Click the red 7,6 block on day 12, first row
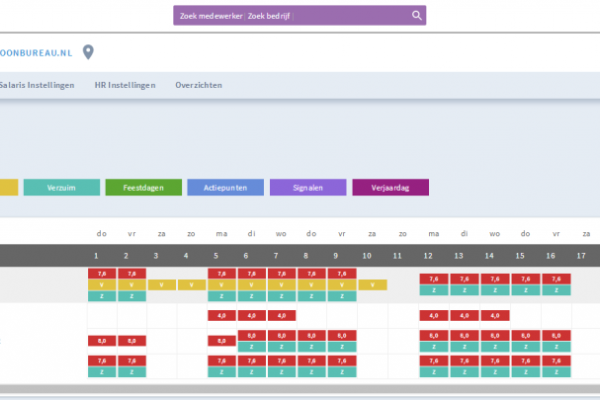600x400 pixels. pyautogui.click(x=432, y=279)
